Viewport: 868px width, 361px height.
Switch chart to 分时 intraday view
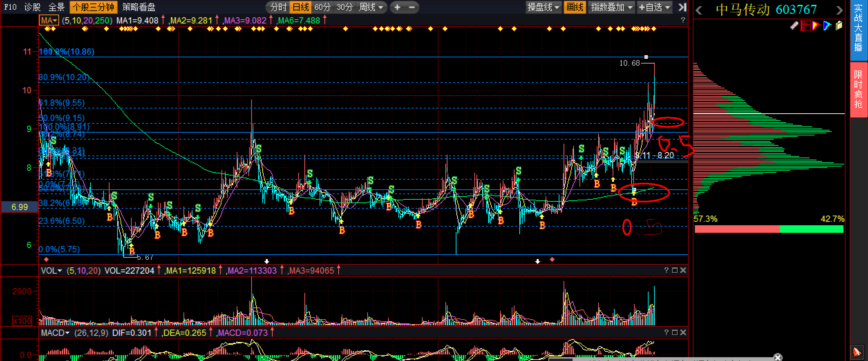tap(279, 7)
